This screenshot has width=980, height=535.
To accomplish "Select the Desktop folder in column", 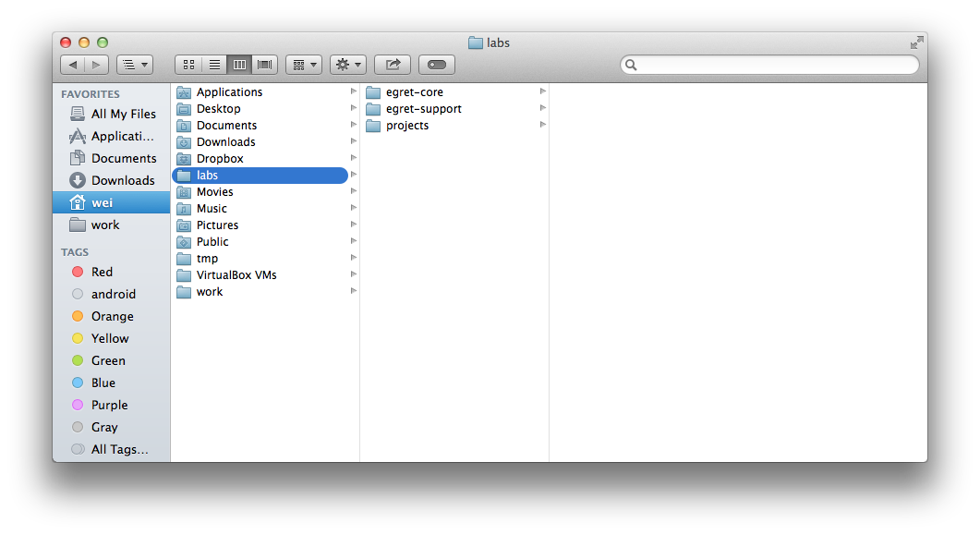I will pyautogui.click(x=260, y=109).
